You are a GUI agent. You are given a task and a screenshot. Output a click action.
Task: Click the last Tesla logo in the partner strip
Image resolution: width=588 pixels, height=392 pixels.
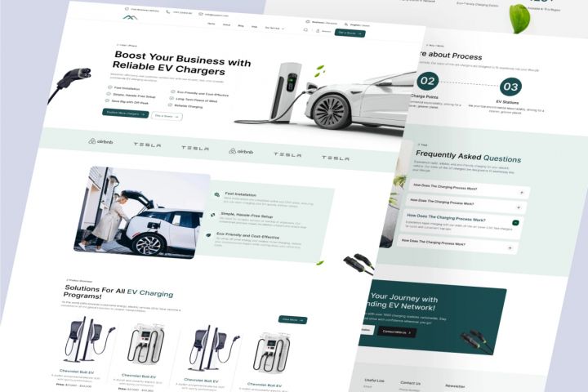pos(336,158)
